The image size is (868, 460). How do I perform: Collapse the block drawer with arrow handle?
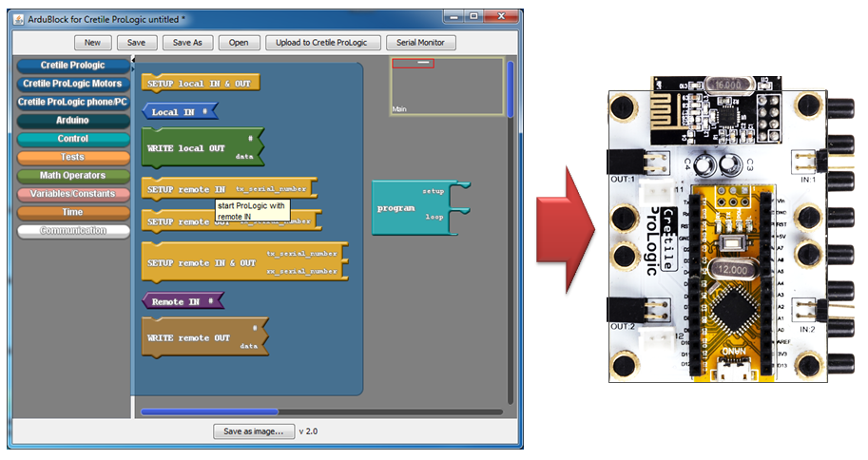pyautogui.click(x=133, y=59)
